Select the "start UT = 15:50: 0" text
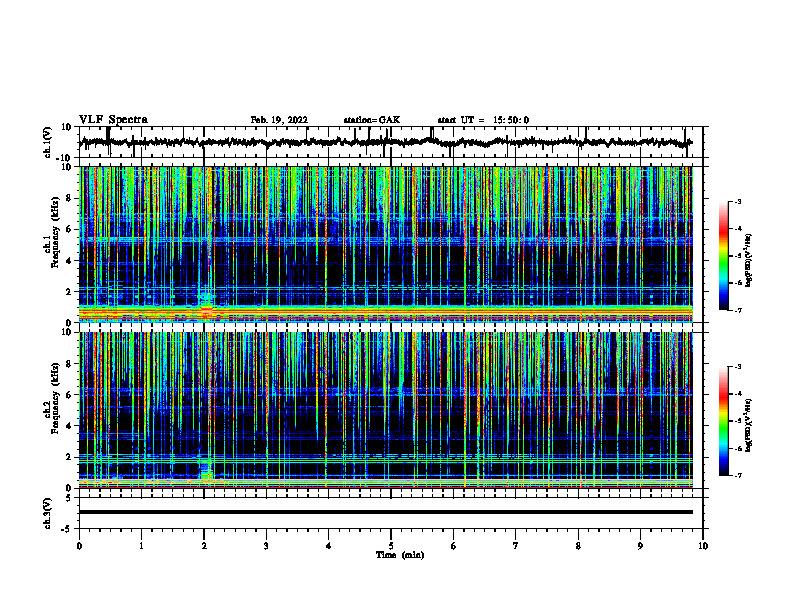This screenshot has width=792, height=612. (483, 120)
